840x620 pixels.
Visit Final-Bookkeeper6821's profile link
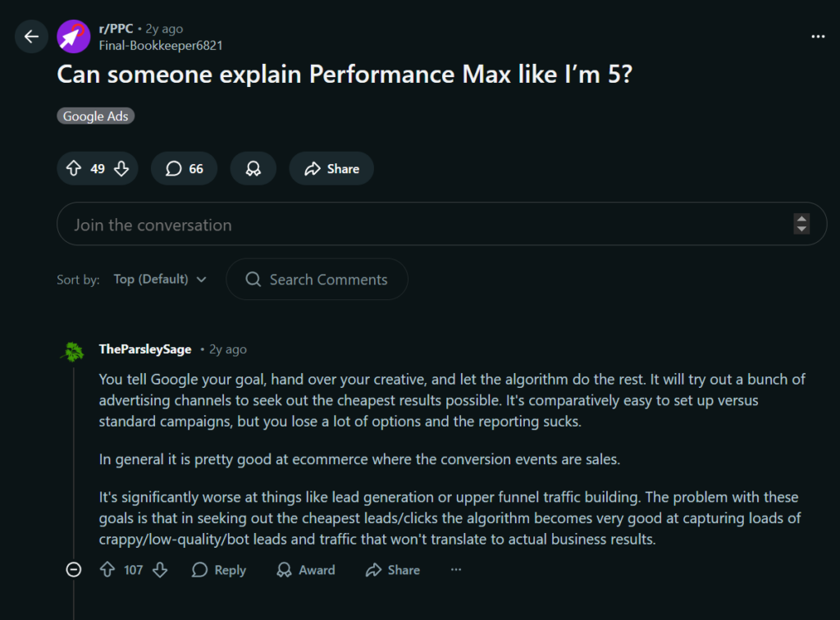161,46
